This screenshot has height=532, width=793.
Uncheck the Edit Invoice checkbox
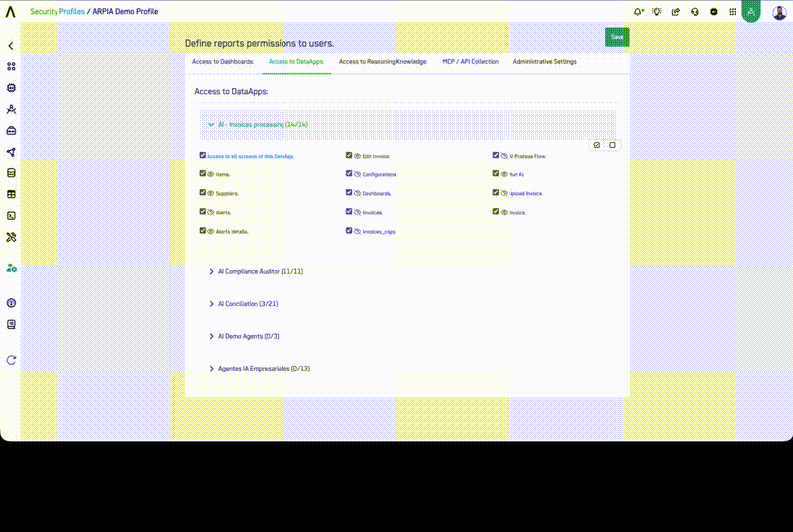coord(349,155)
